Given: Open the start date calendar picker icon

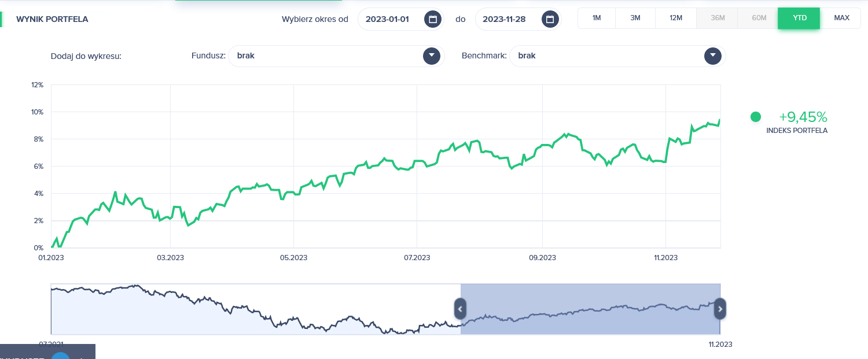Looking at the screenshot, I should click(x=432, y=19).
